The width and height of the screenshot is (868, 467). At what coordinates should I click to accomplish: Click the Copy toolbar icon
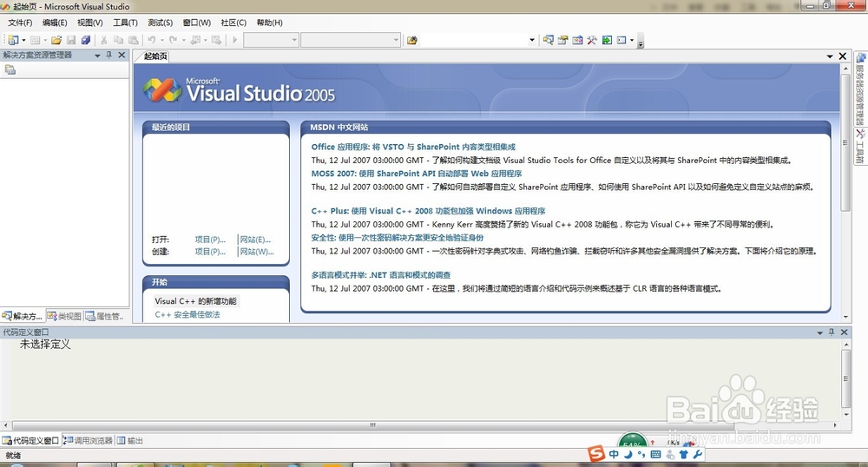[x=118, y=40]
